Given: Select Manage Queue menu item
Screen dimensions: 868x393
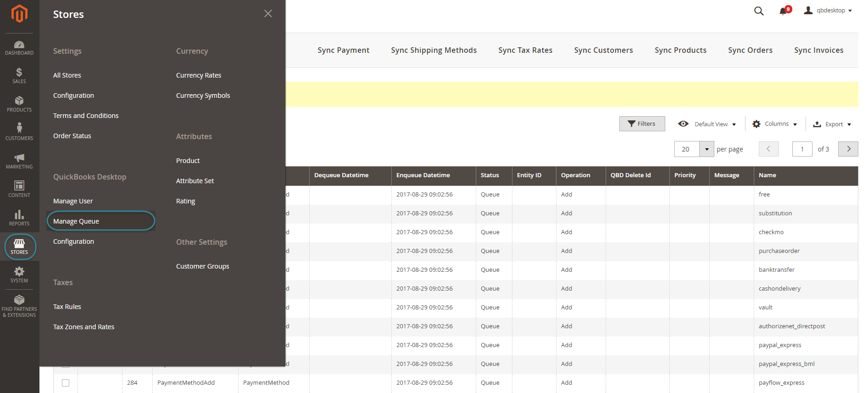Looking at the screenshot, I should (76, 221).
